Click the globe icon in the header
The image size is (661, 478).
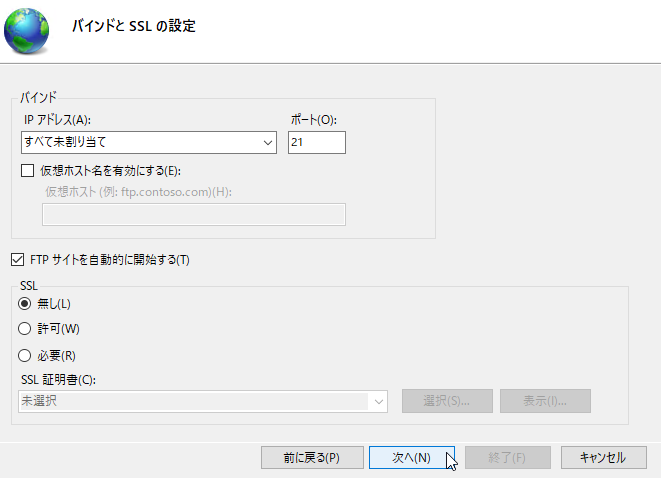26,31
